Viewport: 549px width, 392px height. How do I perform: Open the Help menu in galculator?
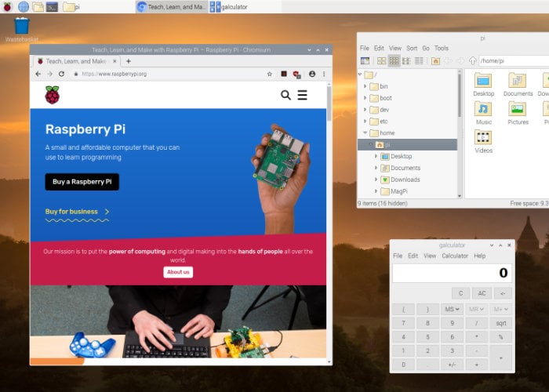pos(480,256)
